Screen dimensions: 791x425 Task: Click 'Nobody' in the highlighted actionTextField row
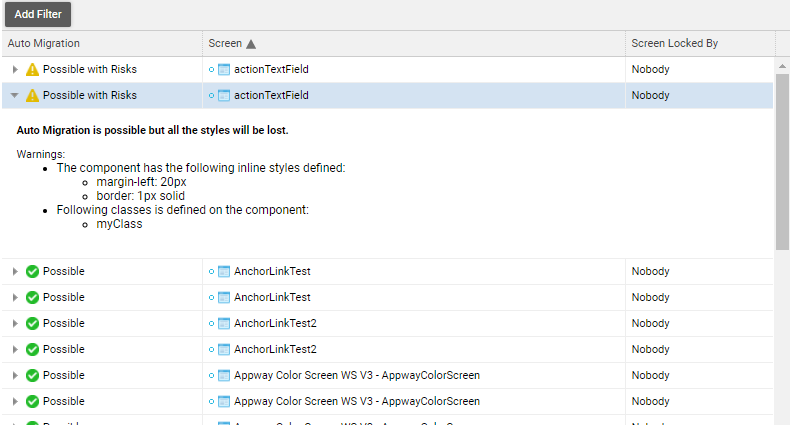[650, 95]
